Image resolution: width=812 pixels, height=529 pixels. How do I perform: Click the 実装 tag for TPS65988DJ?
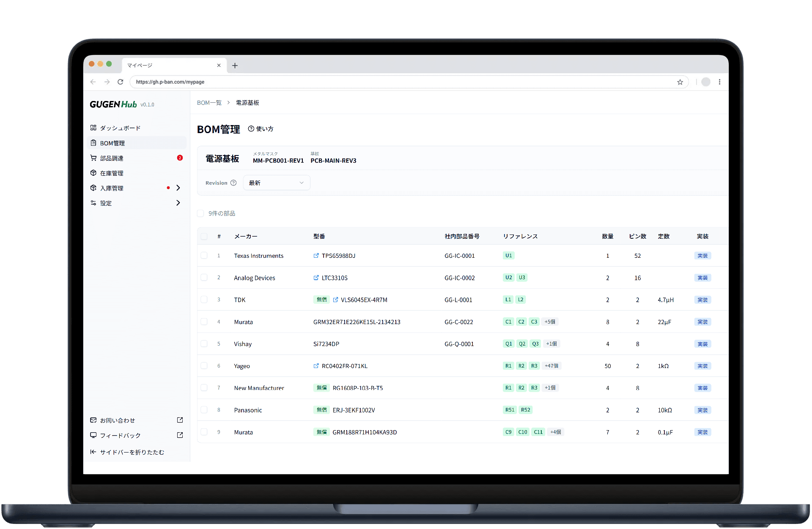[x=702, y=256]
